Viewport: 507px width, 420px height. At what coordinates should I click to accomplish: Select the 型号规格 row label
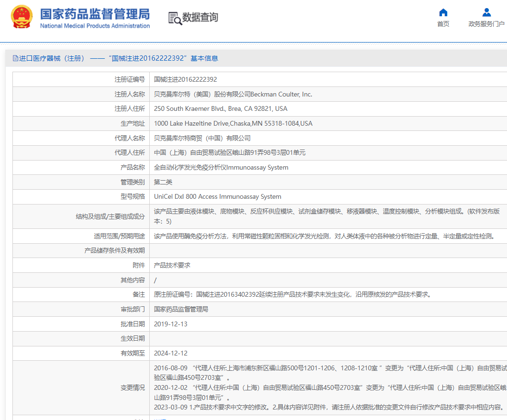132,196
